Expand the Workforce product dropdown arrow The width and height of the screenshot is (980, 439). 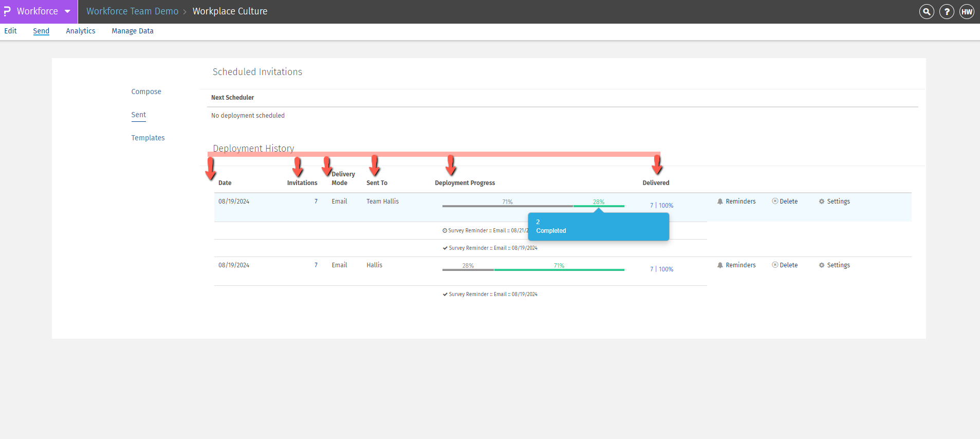point(67,11)
